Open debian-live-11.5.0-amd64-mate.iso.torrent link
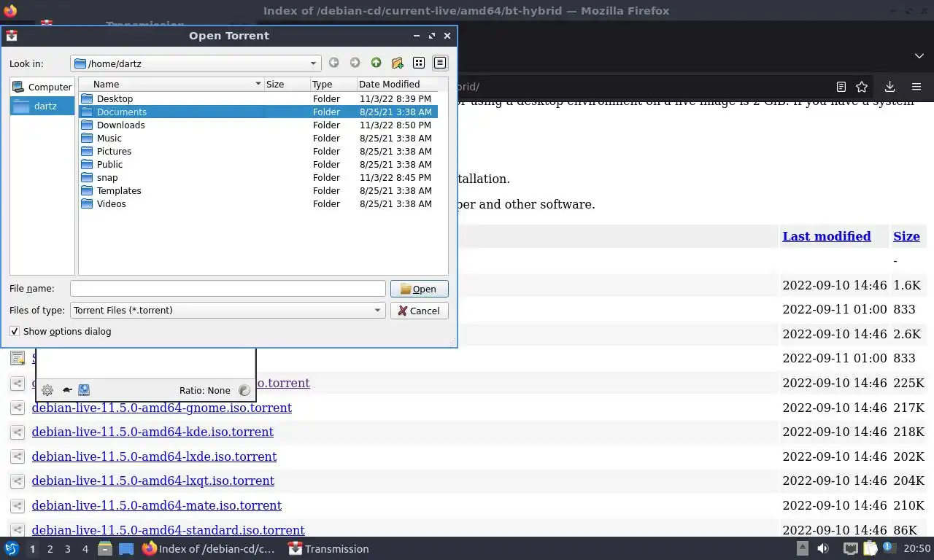The width and height of the screenshot is (934, 560). [x=157, y=505]
